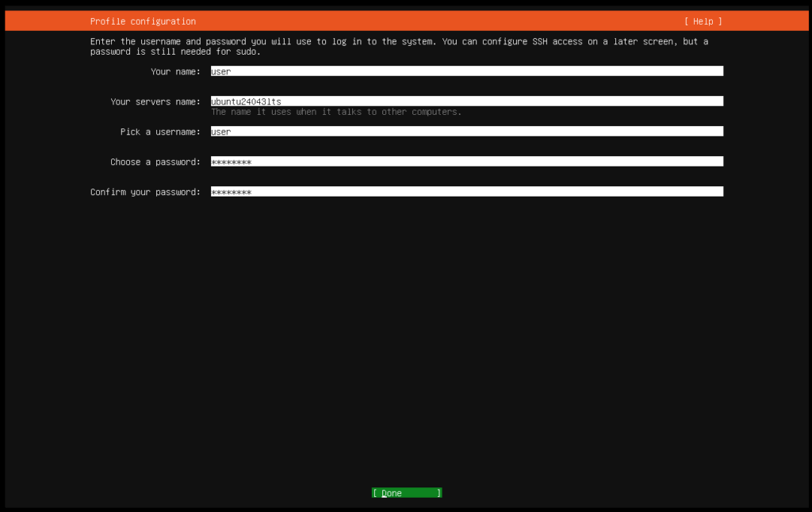Focus the Your name input field
This screenshot has width=812, height=512.
point(466,71)
